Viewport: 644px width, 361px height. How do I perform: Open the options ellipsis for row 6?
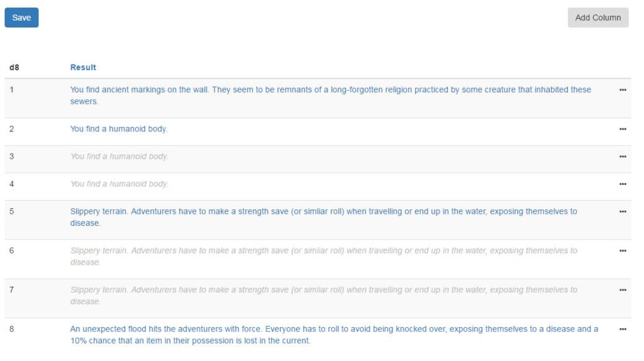623,251
